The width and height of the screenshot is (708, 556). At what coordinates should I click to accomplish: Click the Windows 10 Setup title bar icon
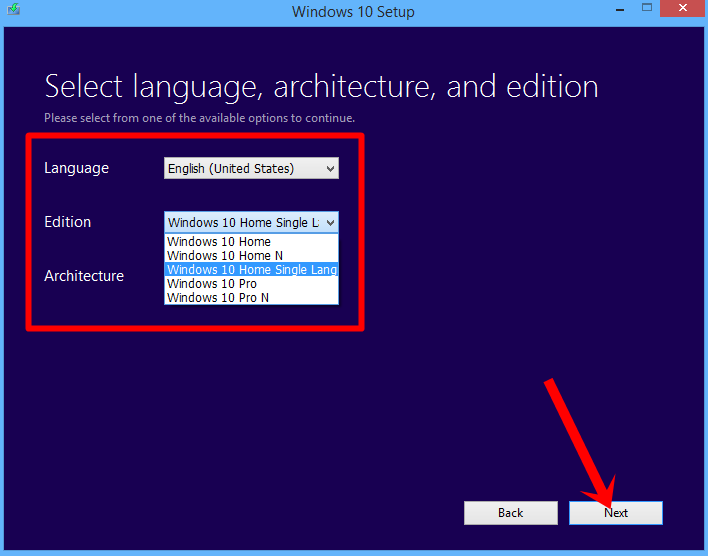click(x=12, y=12)
